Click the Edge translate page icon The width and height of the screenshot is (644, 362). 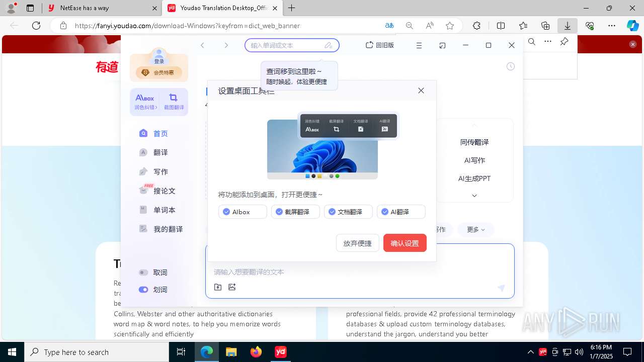click(389, 26)
